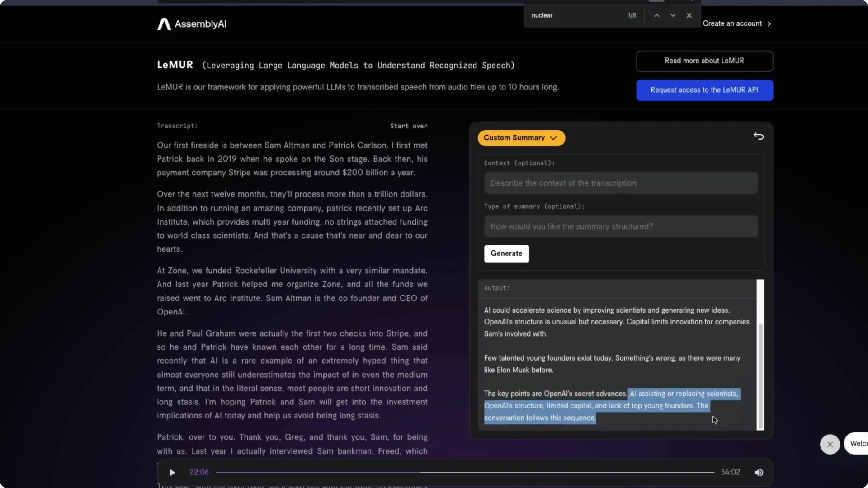
Task: Click the Generate button
Action: (506, 253)
